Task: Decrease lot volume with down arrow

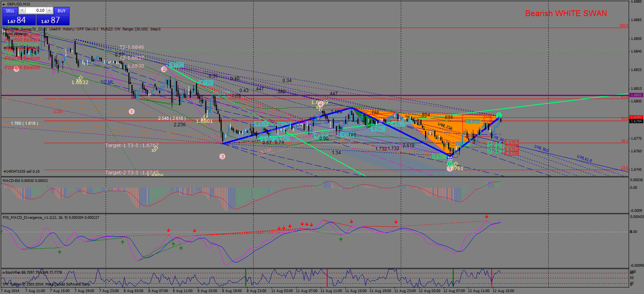Action: click(22, 11)
